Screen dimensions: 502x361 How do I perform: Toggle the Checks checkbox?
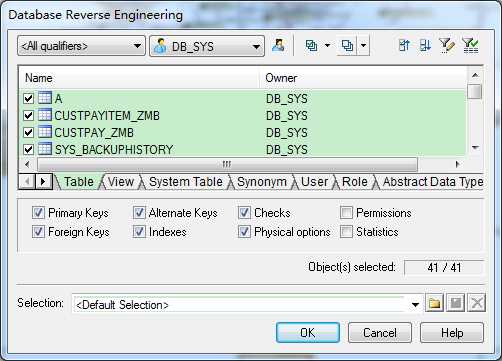[x=244, y=213]
